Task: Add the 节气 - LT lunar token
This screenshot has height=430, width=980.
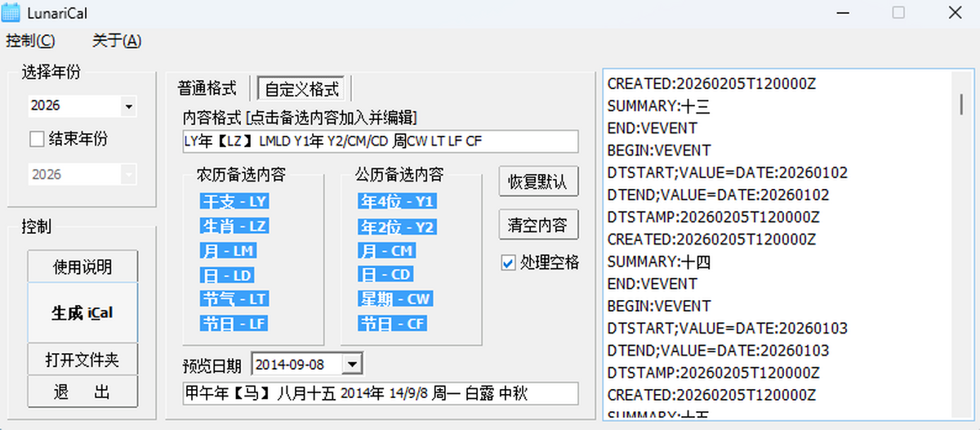Action: [x=234, y=299]
